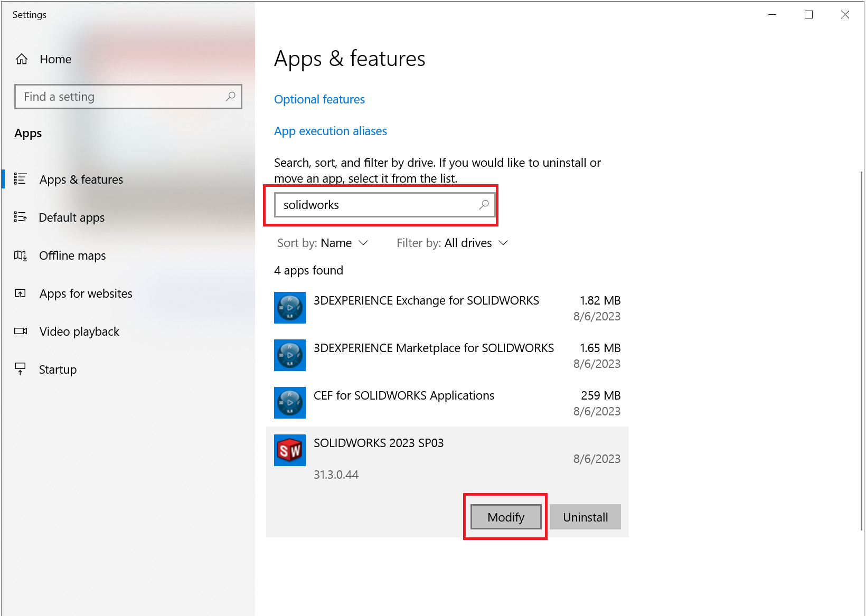This screenshot has height=616, width=866.
Task: Click the SOLIDWORKS 2023 SP03 SW icon
Action: click(290, 450)
